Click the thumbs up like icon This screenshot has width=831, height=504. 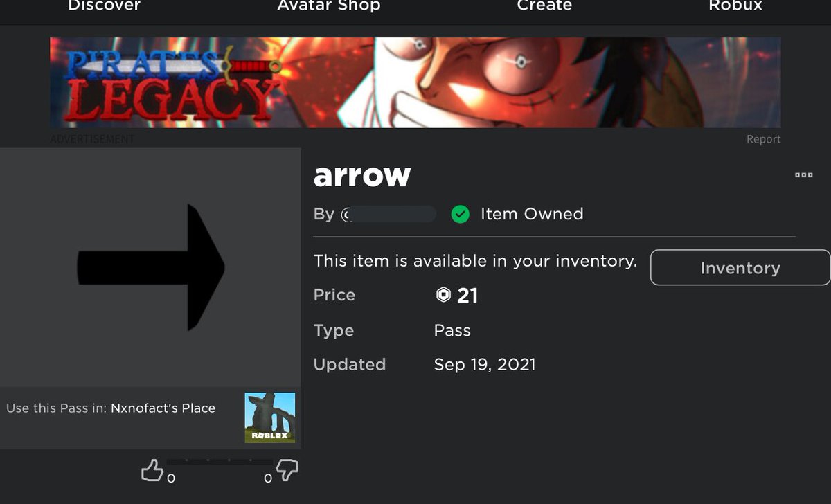(151, 471)
